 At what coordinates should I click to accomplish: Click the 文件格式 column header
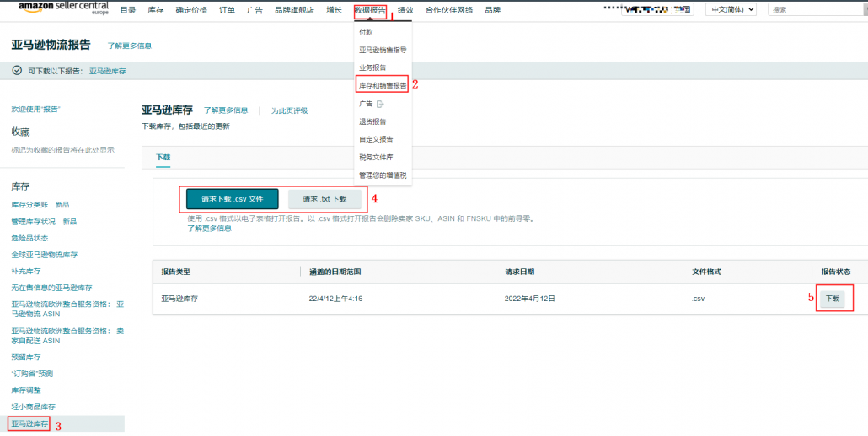click(706, 272)
